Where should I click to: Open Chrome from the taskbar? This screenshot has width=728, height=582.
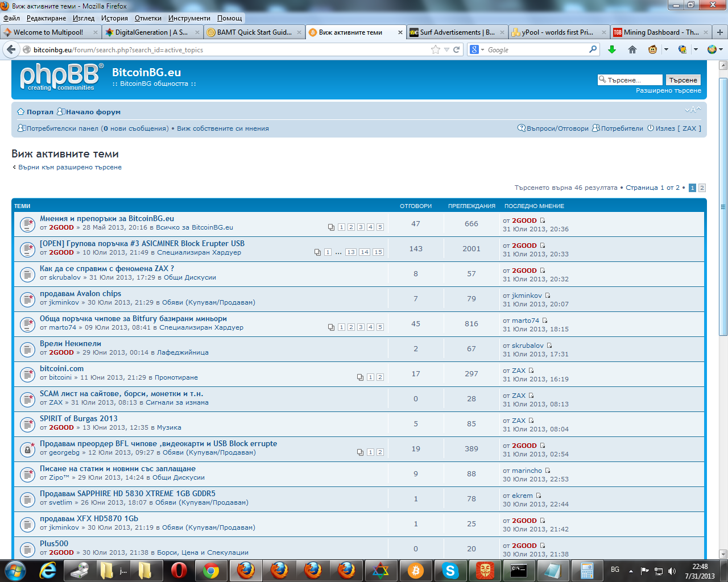(x=211, y=570)
